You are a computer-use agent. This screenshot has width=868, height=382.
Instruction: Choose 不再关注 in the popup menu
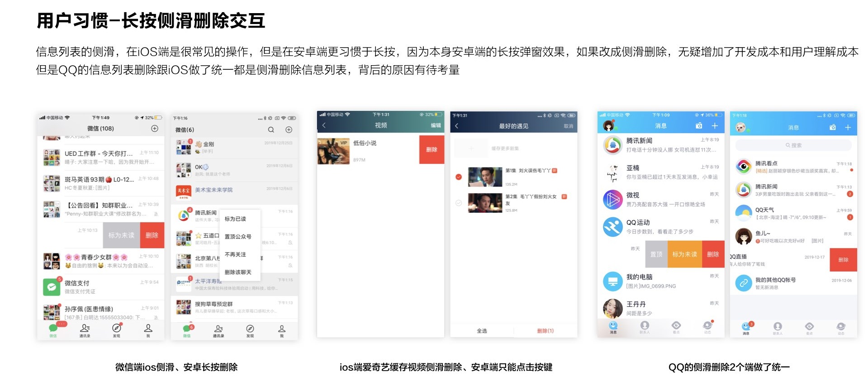(x=235, y=254)
